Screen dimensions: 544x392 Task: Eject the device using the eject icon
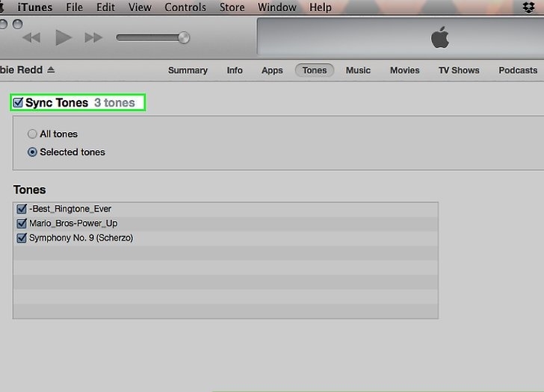pos(51,69)
